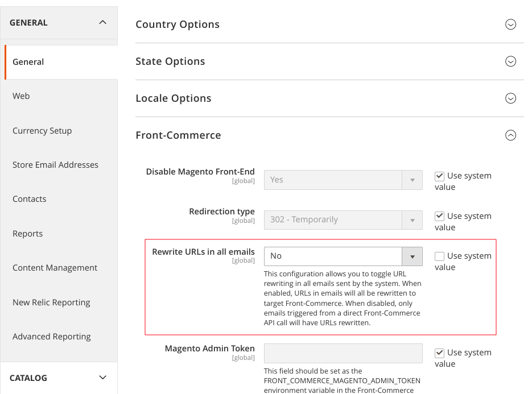Uncheck Use system value for Redirection type
The height and width of the screenshot is (394, 532).
(439, 216)
